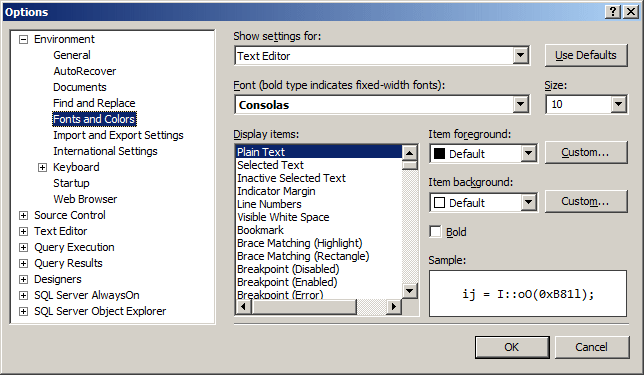Screen dimensions: 644x375
Task: Select Plain Text display item
Action: [x=319, y=152]
